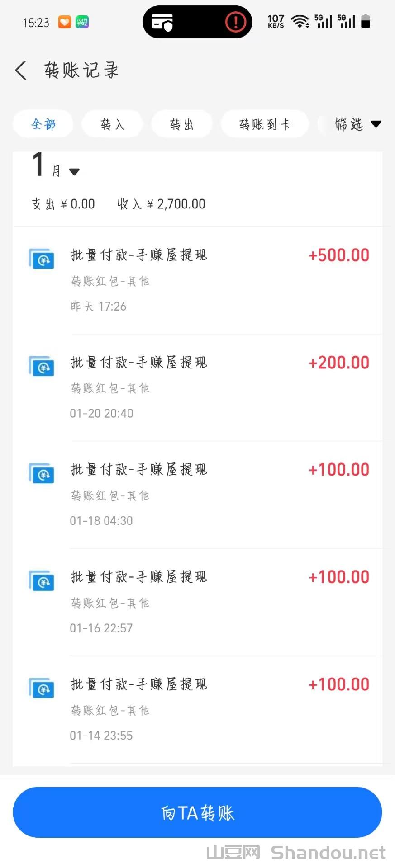Select the 全部 tab
The width and height of the screenshot is (395, 868).
(x=43, y=124)
